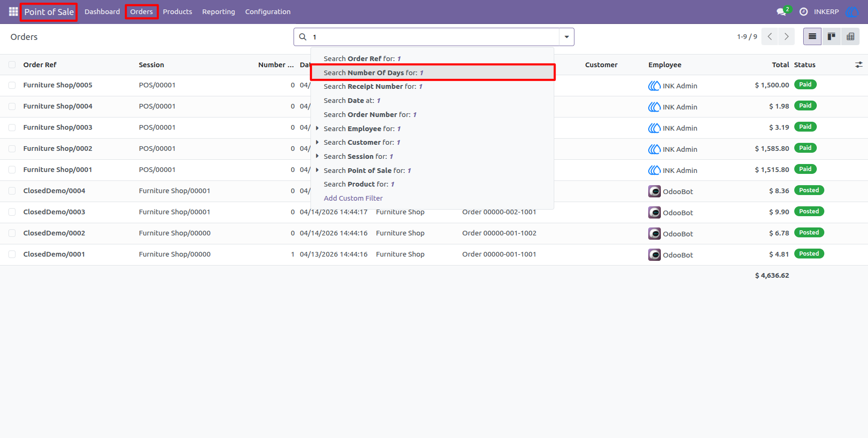Open optional columns settings icon
868x438 pixels.
[x=859, y=65]
